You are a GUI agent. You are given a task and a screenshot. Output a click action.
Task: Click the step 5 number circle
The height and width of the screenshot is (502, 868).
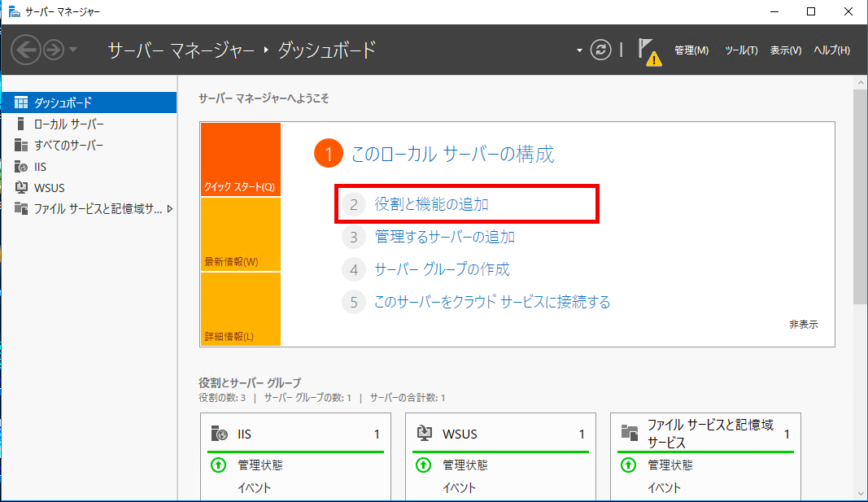click(x=354, y=302)
